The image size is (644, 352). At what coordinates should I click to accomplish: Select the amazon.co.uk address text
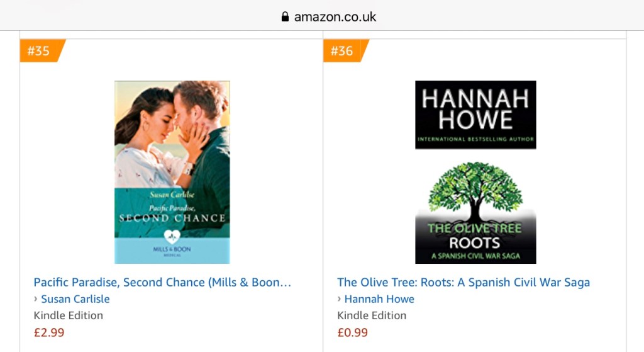point(335,16)
